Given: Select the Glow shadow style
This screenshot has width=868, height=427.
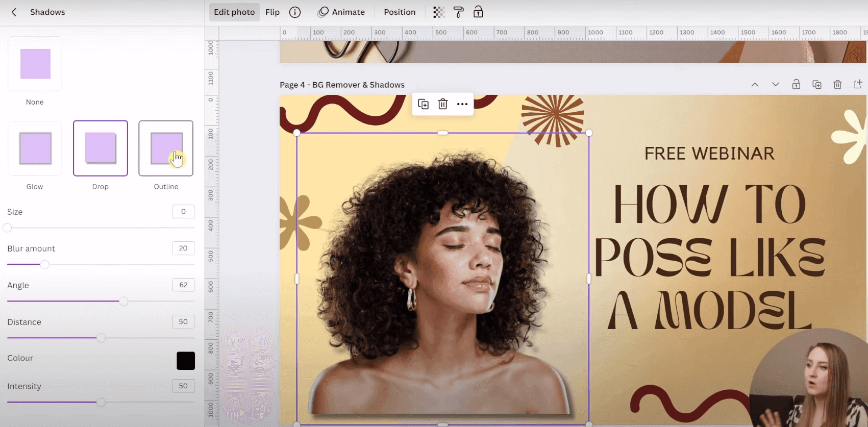Looking at the screenshot, I should [x=35, y=148].
